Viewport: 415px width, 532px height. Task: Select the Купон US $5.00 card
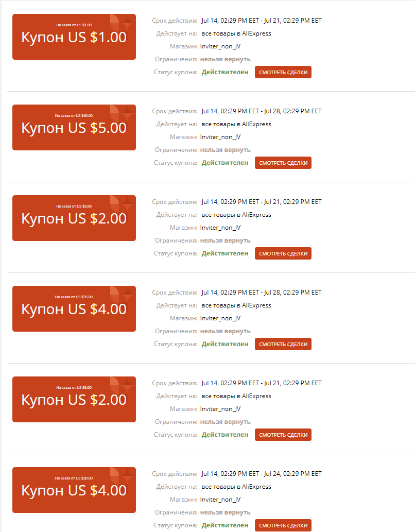tap(74, 128)
